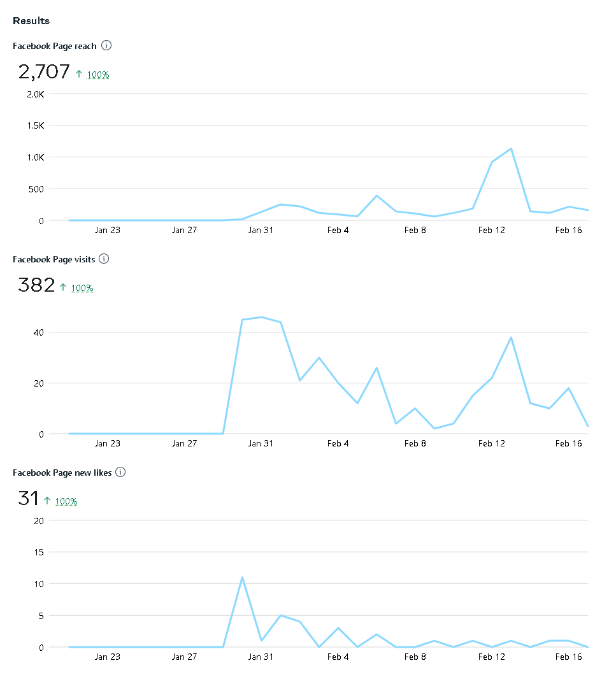This screenshot has height=691, width=616.
Task: Click the visits chart second peak near Feb 13
Action: click(x=511, y=338)
